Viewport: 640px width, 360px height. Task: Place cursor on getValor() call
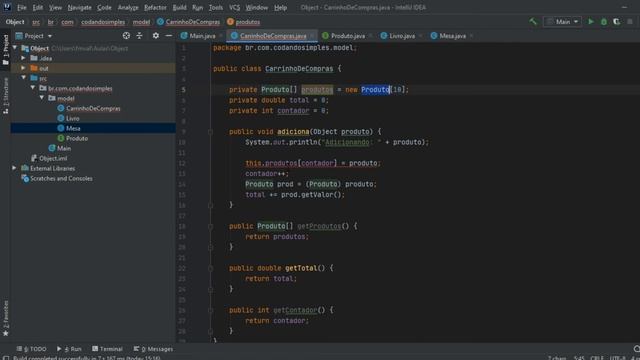click(323, 195)
